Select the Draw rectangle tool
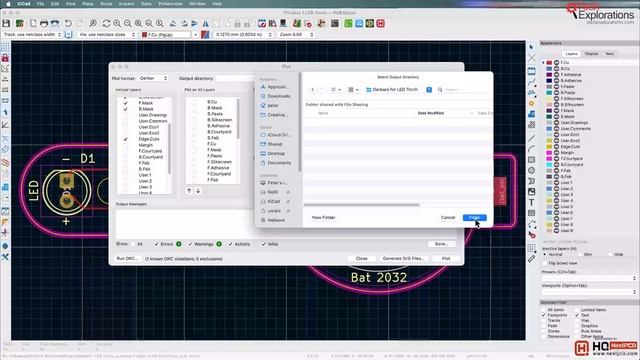 pyautogui.click(x=531, y=160)
